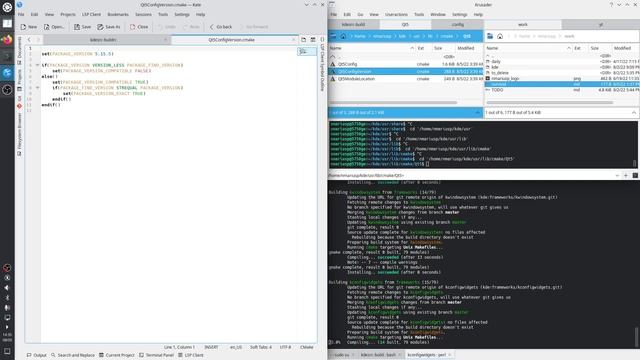Click the New button in Kate toolbar

(x=29, y=27)
